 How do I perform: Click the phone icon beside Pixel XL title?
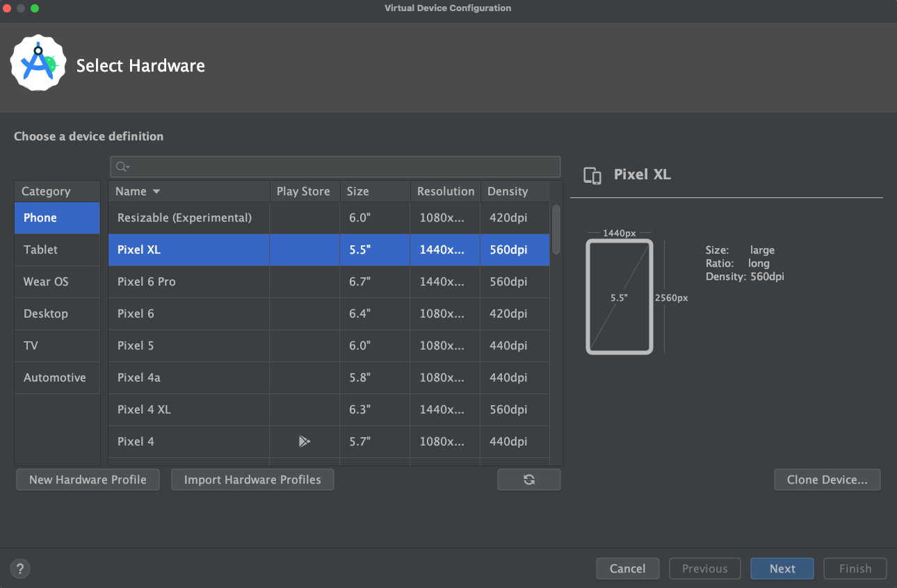[592, 175]
